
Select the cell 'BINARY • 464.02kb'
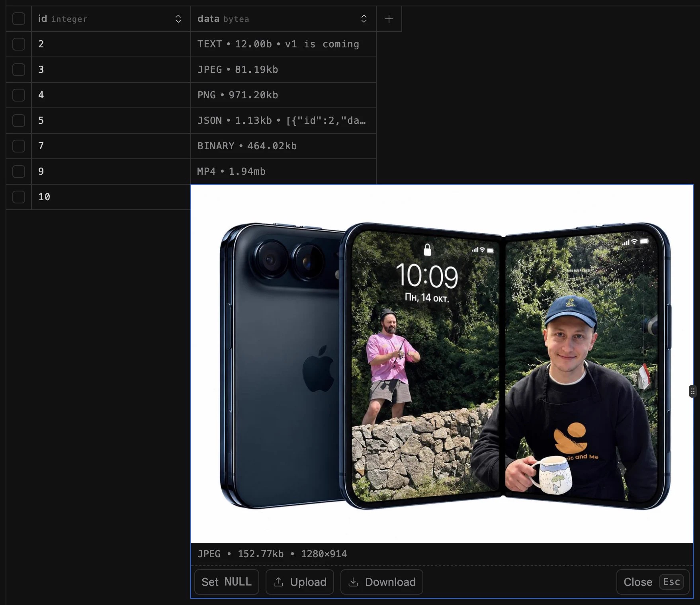284,146
